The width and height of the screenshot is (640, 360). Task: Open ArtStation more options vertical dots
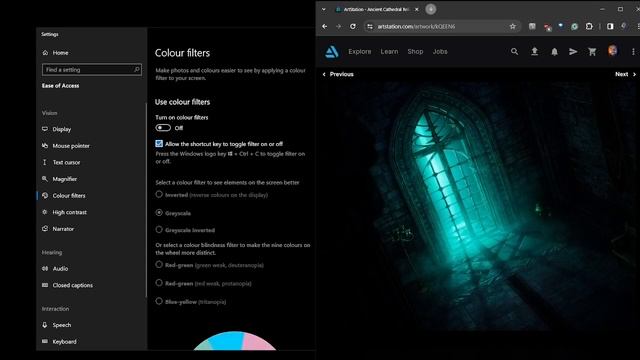(x=633, y=51)
